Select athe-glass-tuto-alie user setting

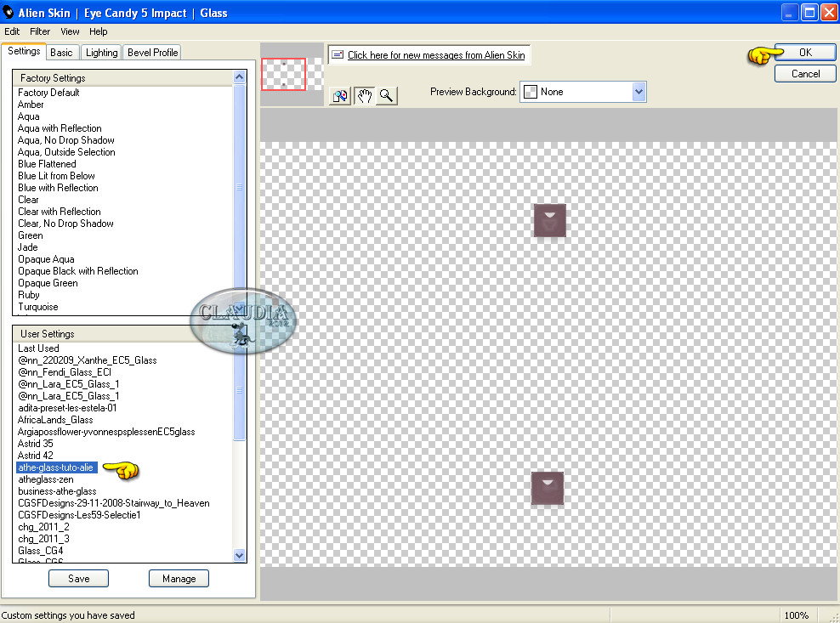pos(56,467)
